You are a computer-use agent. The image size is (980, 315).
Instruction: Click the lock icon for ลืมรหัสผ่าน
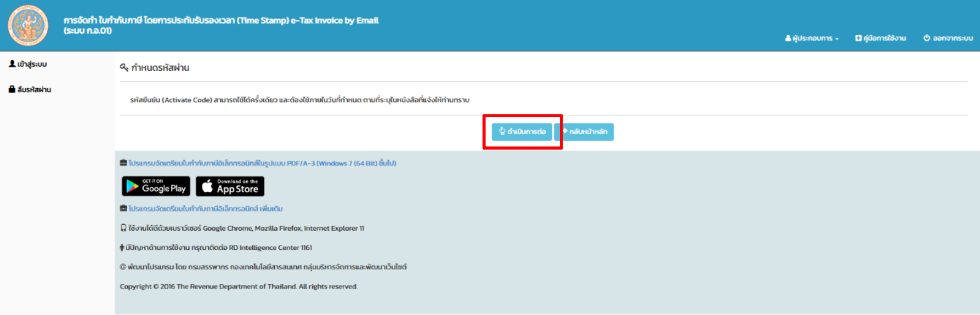click(x=12, y=89)
